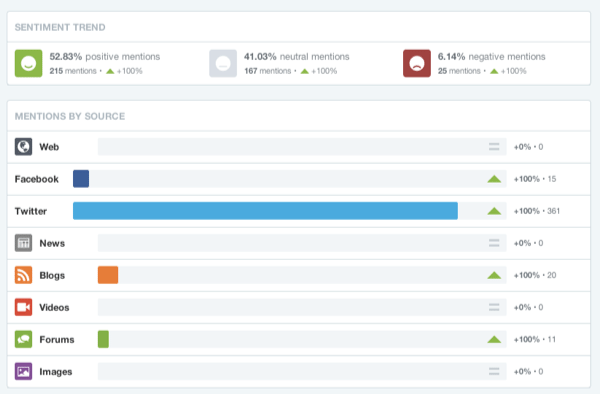The width and height of the screenshot is (600, 394).
Task: Click the green trend arrow in Twitter row
Action: point(494,211)
